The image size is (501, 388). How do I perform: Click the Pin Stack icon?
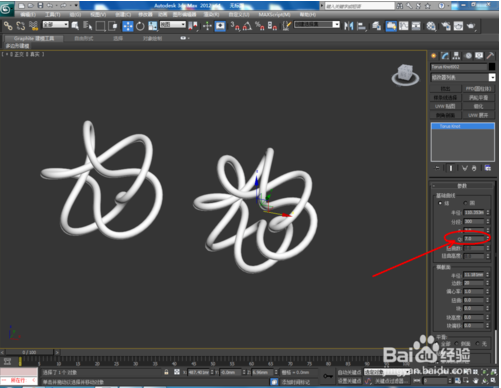(437, 168)
